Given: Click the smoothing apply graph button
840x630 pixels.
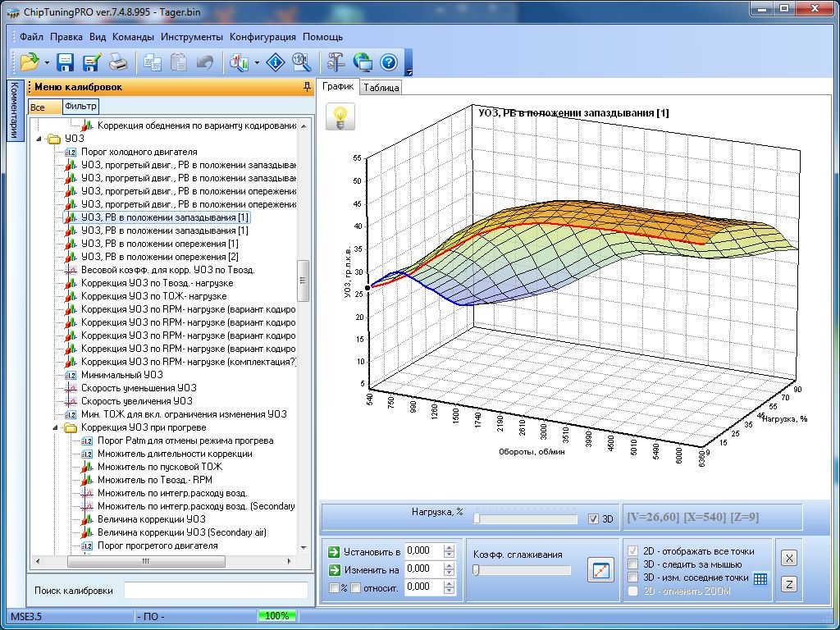Looking at the screenshot, I should click(x=600, y=570).
